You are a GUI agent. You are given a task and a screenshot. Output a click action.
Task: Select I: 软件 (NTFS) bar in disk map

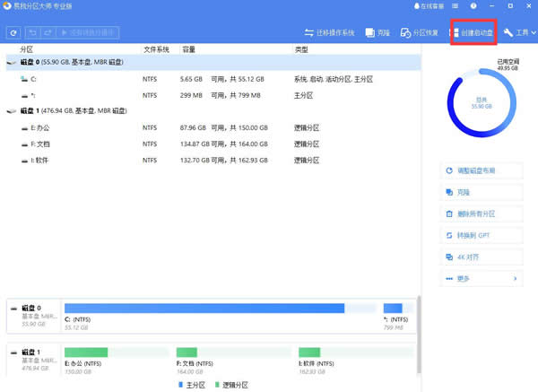coord(356,353)
